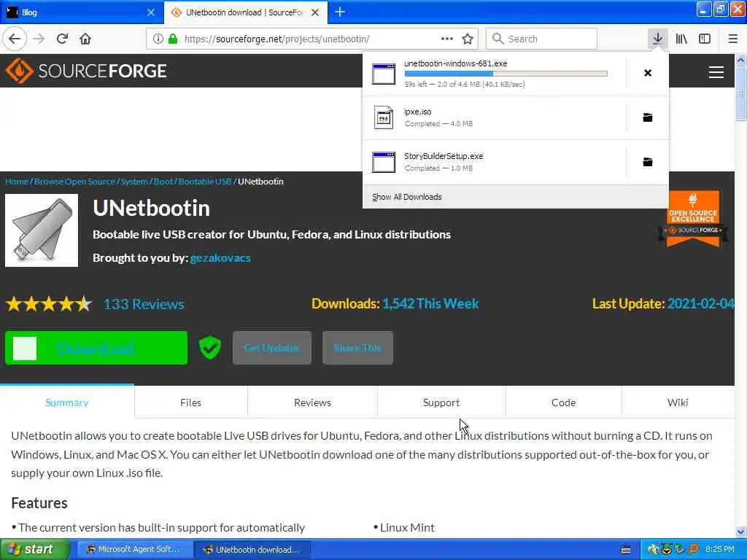Click the 2021-02-04 last update date
Viewport: 747px width, 560px height.
click(x=700, y=304)
